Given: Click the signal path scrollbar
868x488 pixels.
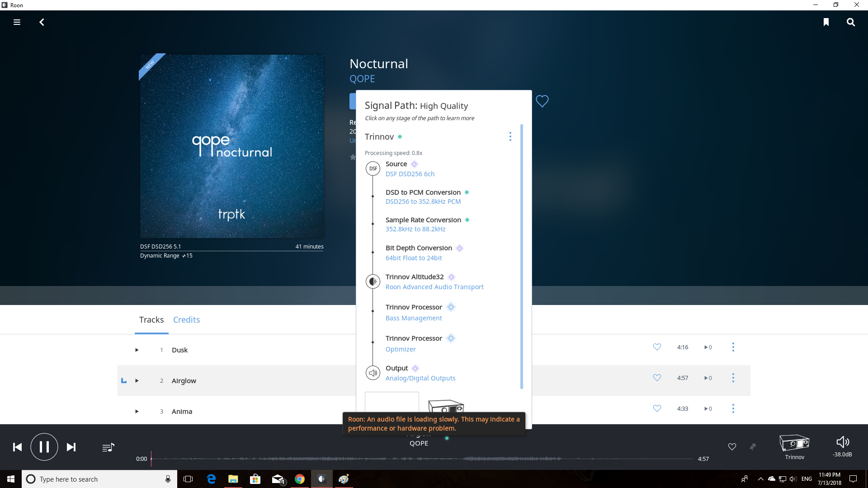Looking at the screenshot, I should pyautogui.click(x=521, y=256).
